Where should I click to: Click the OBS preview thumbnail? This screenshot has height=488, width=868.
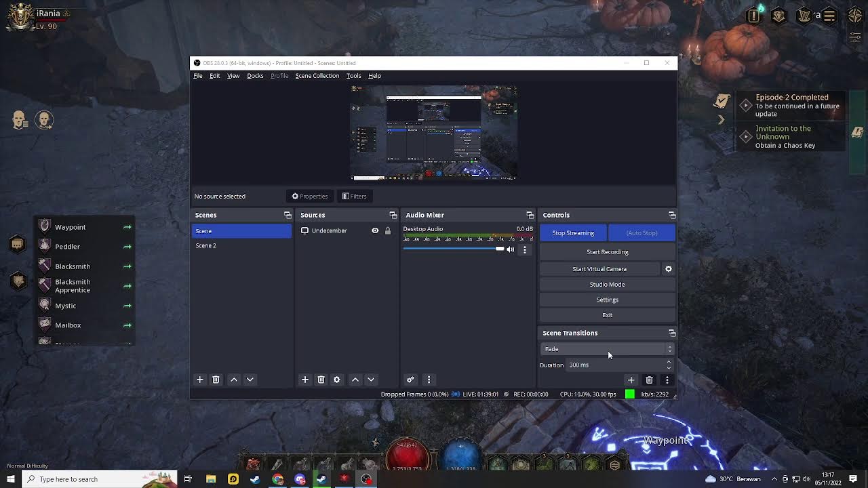click(433, 133)
